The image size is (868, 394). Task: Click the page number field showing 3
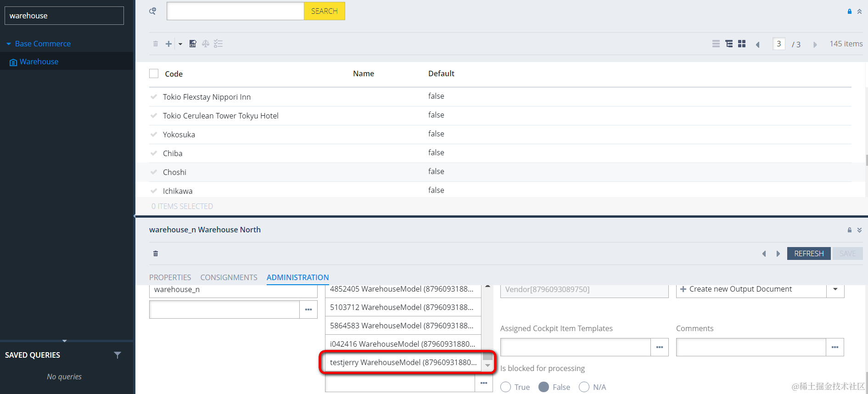click(778, 44)
